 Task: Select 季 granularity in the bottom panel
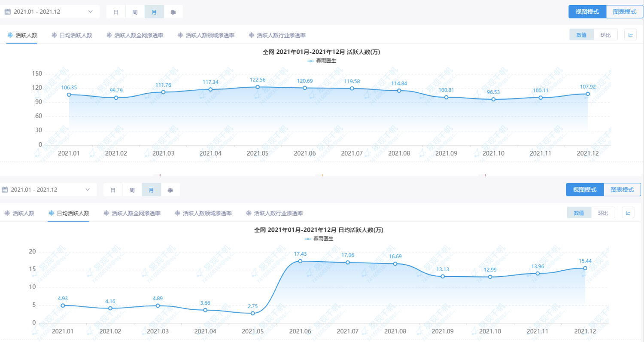pyautogui.click(x=170, y=190)
